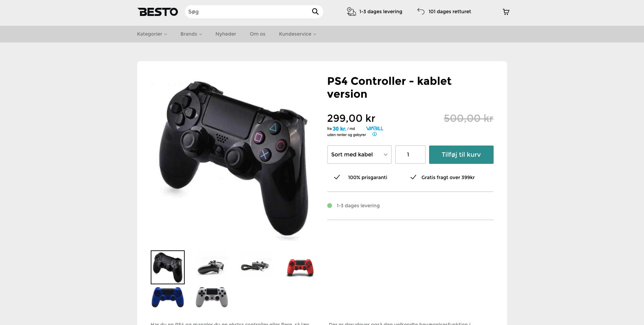Expand the Kategorier menu

click(152, 34)
